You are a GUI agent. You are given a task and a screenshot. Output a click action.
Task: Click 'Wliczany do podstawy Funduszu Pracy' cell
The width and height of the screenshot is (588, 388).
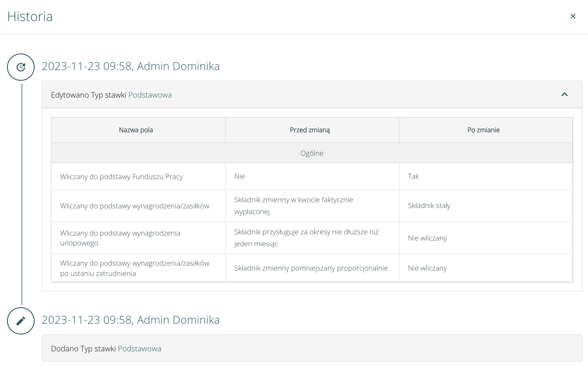click(x=121, y=177)
